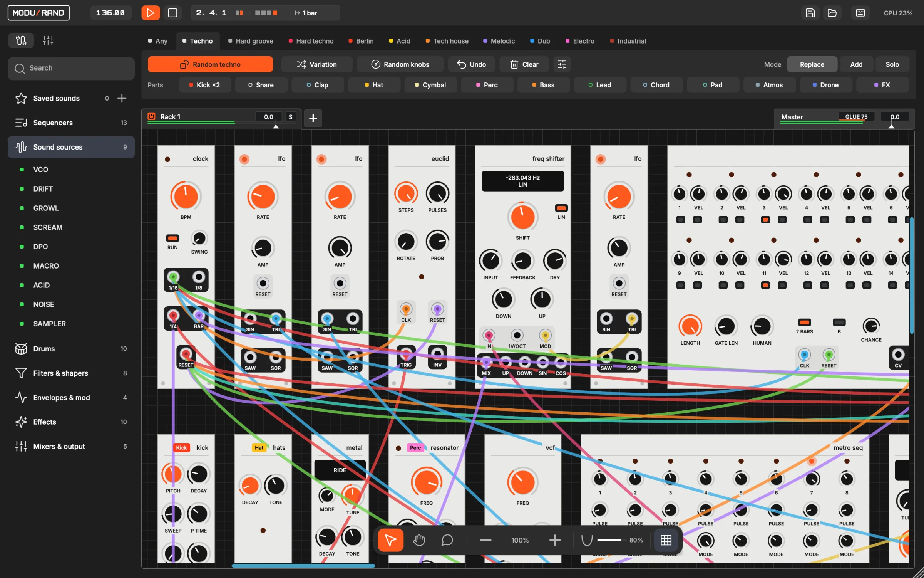Click the Variation button
The height and width of the screenshot is (578, 924).
(316, 64)
